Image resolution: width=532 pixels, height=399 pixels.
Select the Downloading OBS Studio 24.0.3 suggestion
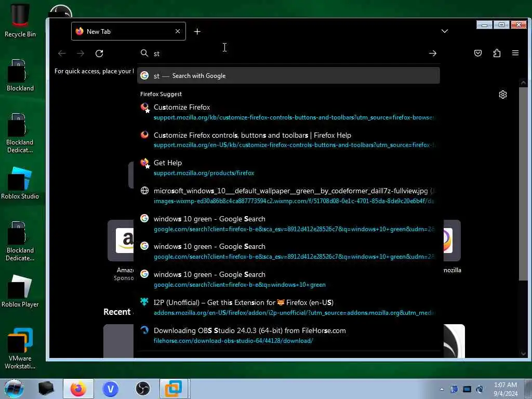tap(288, 336)
